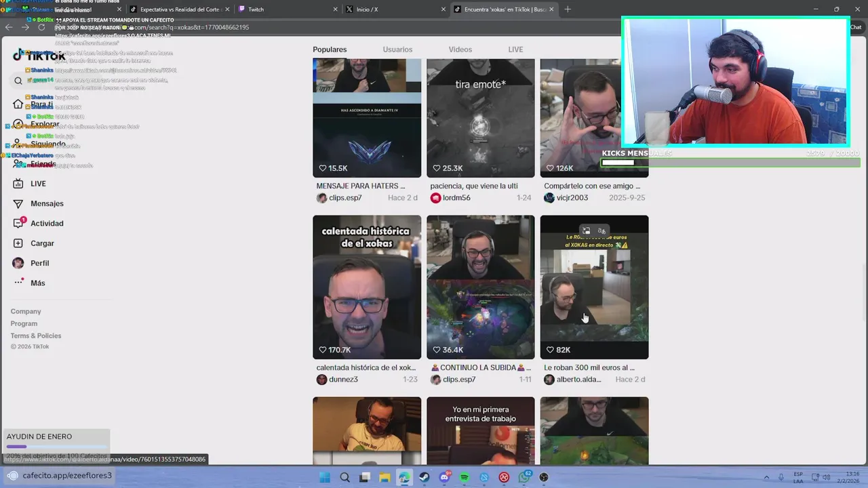868x488 pixels.
Task: Open the Windows Start menu
Action: [325, 477]
